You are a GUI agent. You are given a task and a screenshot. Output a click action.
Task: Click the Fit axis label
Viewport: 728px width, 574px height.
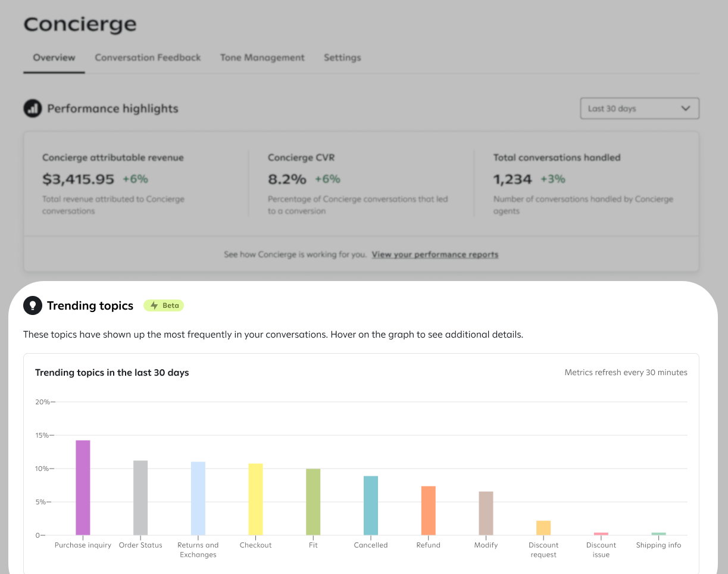click(313, 545)
